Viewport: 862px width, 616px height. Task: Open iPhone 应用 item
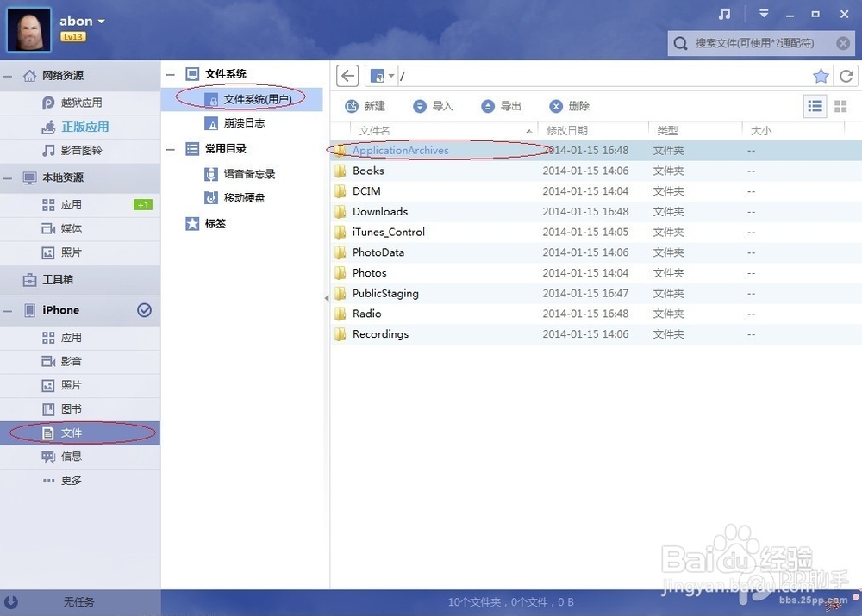click(80, 338)
